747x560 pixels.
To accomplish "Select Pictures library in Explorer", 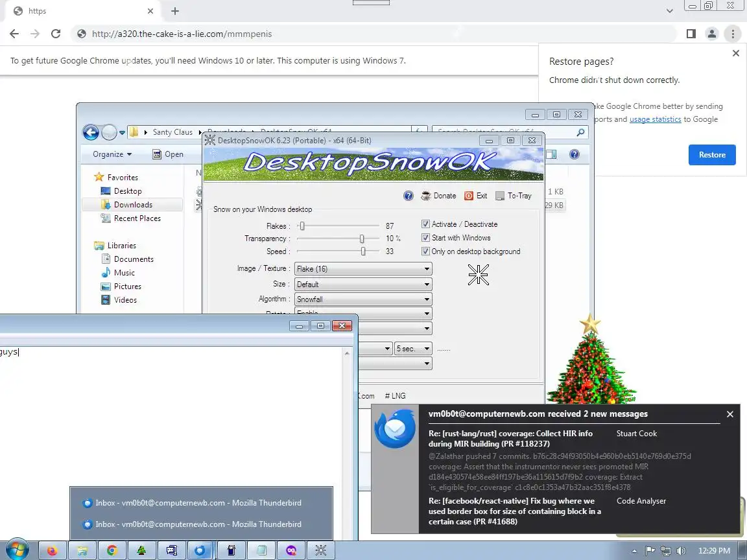I will (x=121, y=286).
